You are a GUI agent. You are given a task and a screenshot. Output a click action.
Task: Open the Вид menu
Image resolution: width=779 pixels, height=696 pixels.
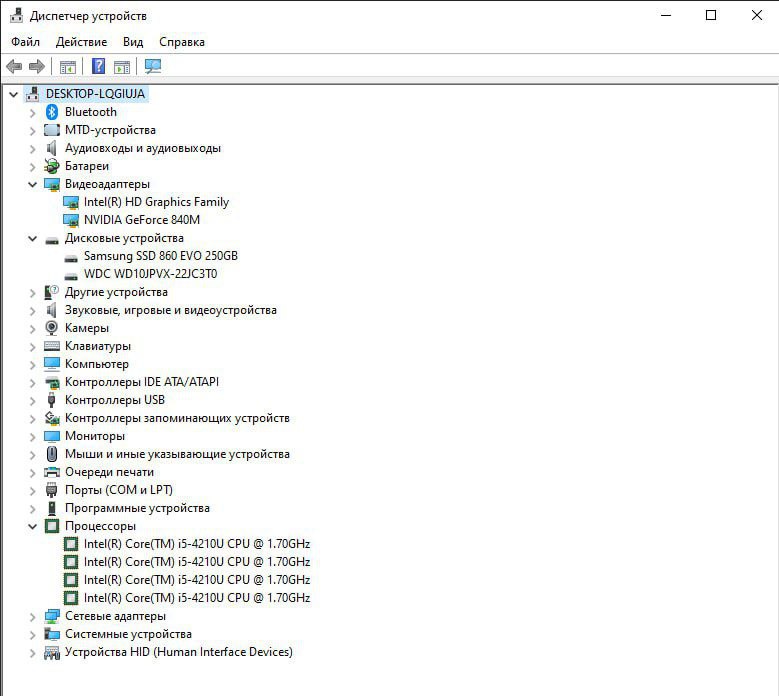pyautogui.click(x=133, y=42)
